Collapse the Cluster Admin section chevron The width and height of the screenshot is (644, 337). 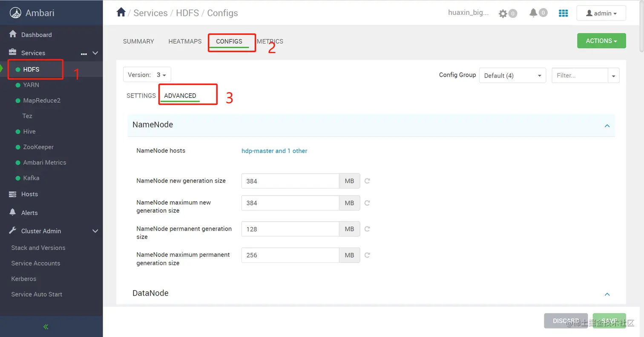(95, 231)
